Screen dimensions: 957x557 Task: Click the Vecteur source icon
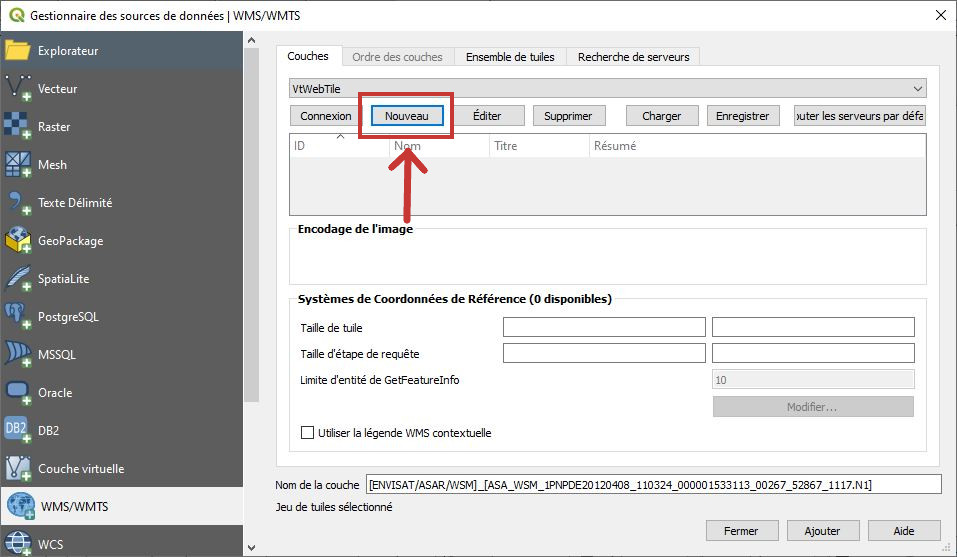click(x=18, y=89)
